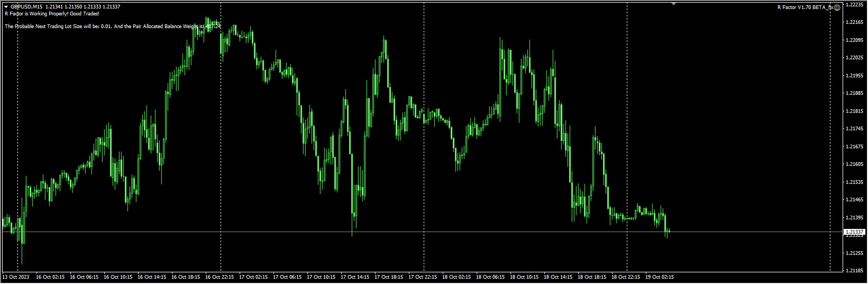Click the '16 Oct 02:15' time label
The height and width of the screenshot is (284, 868).
tap(51, 277)
